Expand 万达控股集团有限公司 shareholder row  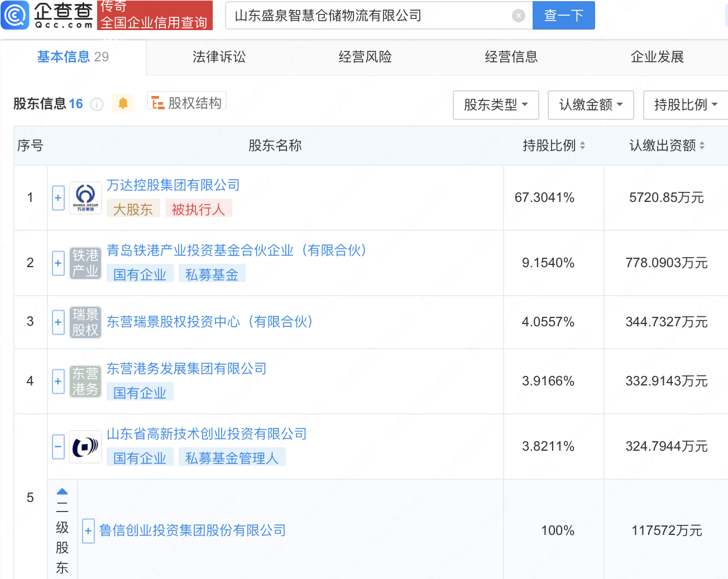pos(58,198)
